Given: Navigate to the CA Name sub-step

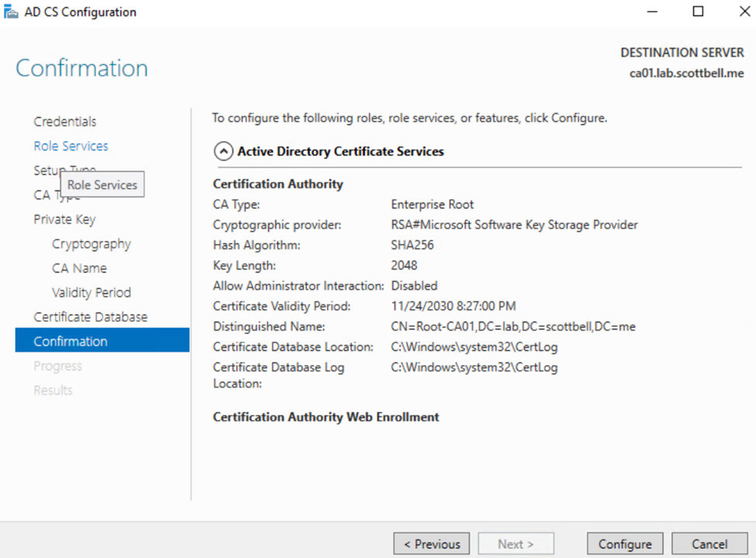Looking at the screenshot, I should (79, 268).
